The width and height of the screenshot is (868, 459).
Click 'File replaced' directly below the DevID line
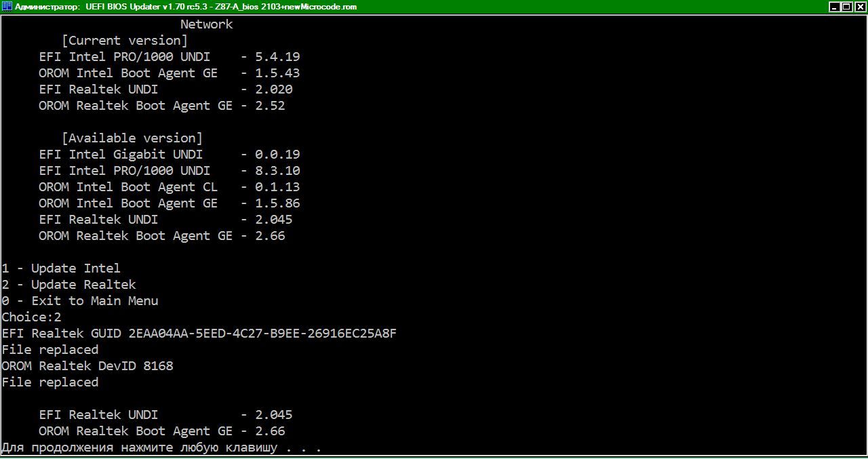50,382
